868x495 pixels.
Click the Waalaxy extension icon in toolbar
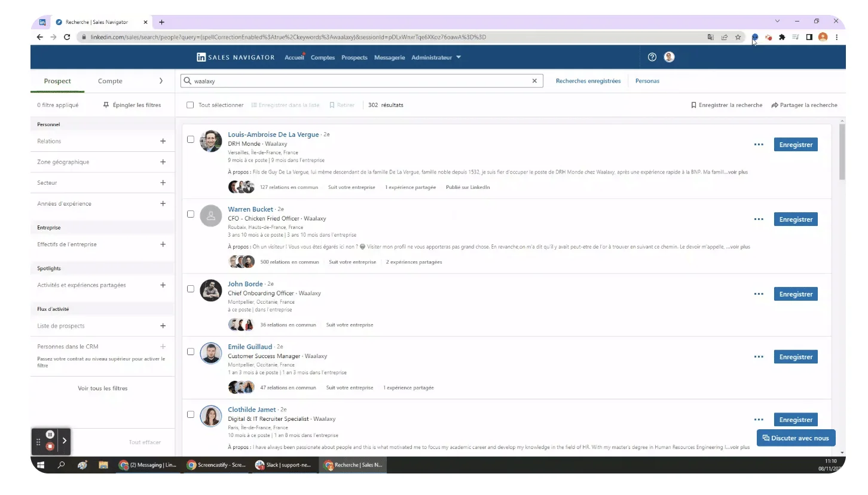[x=755, y=37]
